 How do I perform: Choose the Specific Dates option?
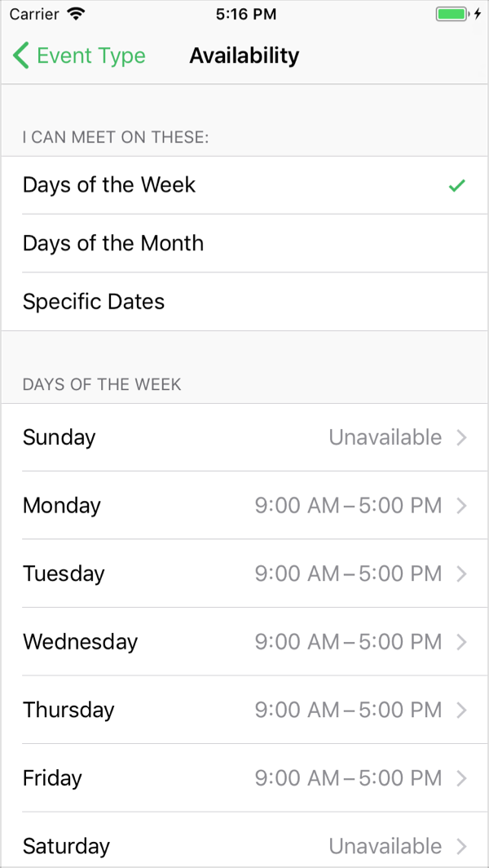coord(94,302)
